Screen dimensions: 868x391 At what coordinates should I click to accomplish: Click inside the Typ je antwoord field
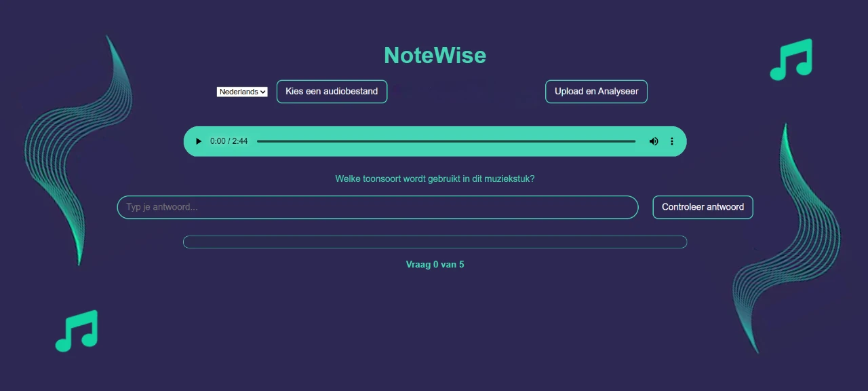(x=377, y=207)
